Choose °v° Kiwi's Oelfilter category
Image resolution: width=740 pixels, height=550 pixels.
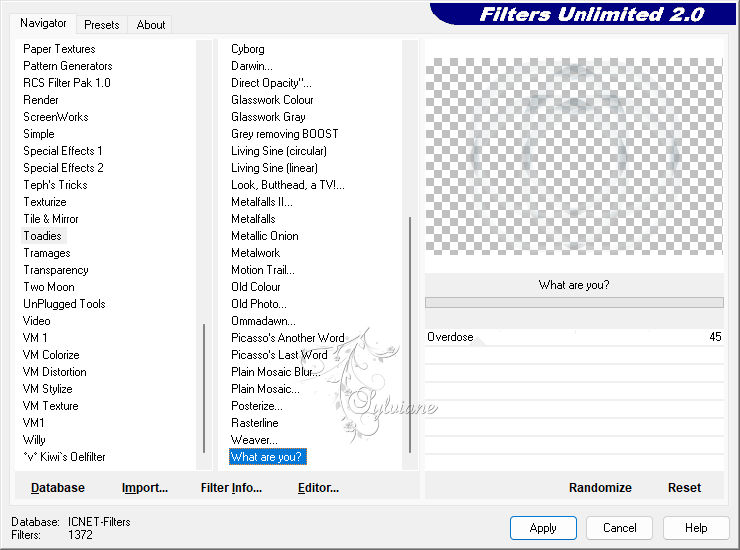(64, 457)
